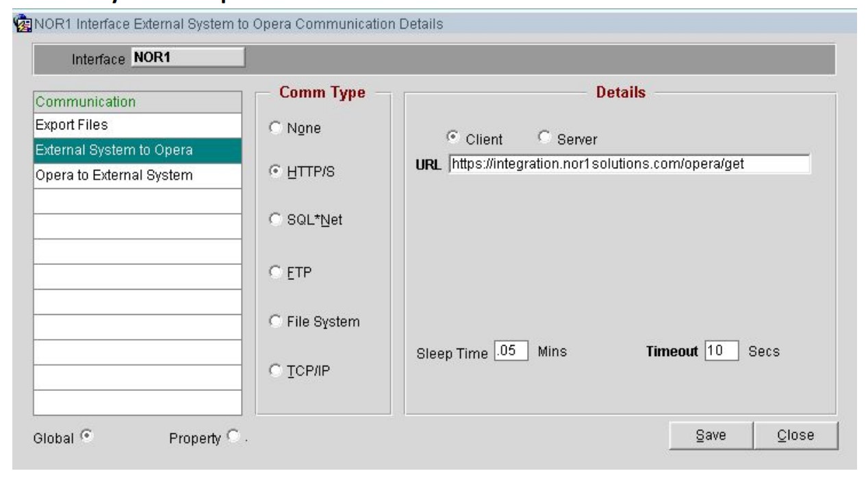Switch to Server mode radio button

(544, 138)
